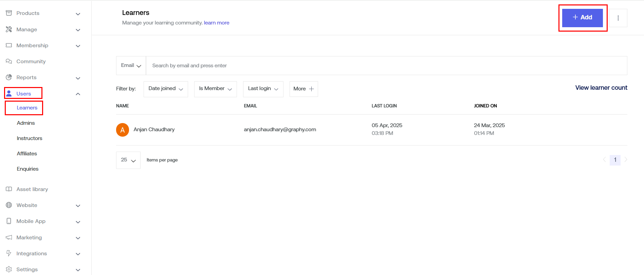The width and height of the screenshot is (644, 275).
Task: Click the Asset library book icon
Action: coord(9,189)
